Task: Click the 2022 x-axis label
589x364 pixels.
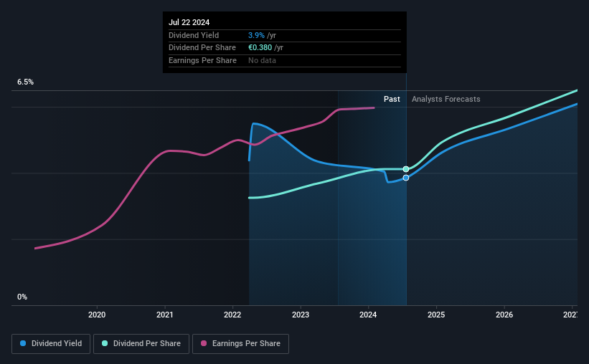Action: pos(232,315)
